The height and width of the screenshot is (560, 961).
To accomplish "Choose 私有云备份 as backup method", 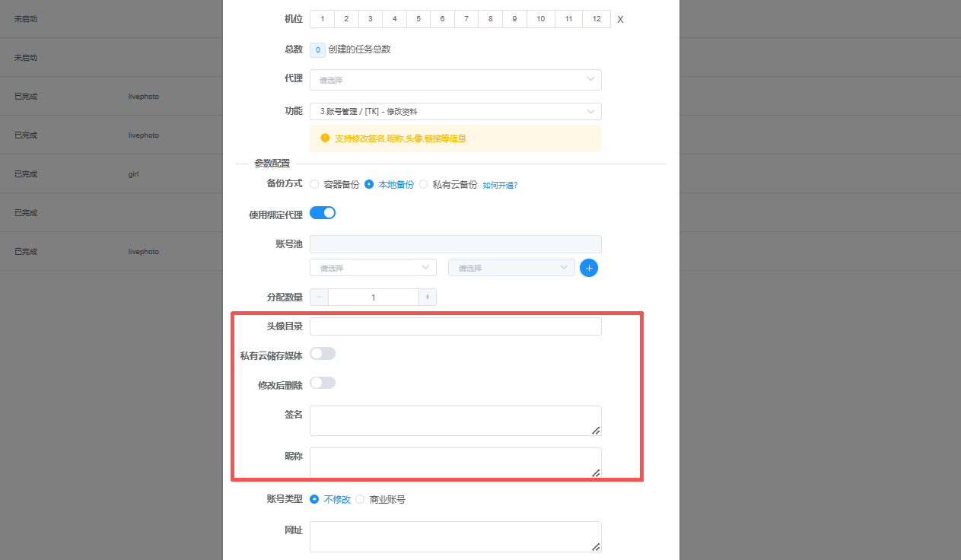I will [423, 184].
